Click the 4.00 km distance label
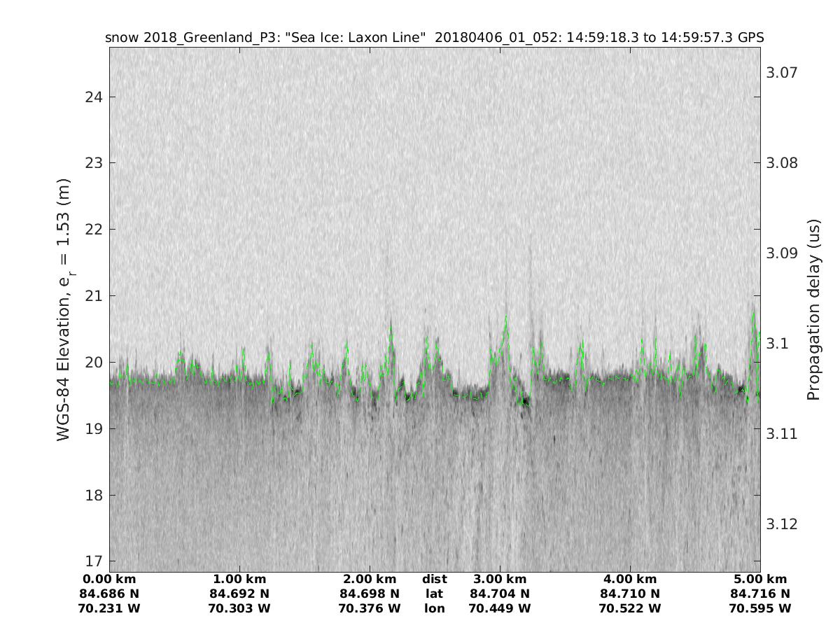 tap(630, 579)
